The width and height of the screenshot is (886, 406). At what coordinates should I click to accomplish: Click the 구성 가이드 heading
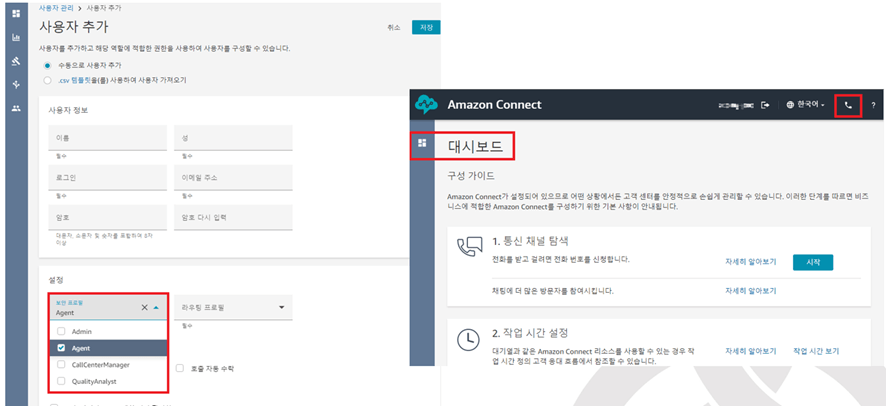[x=471, y=176]
